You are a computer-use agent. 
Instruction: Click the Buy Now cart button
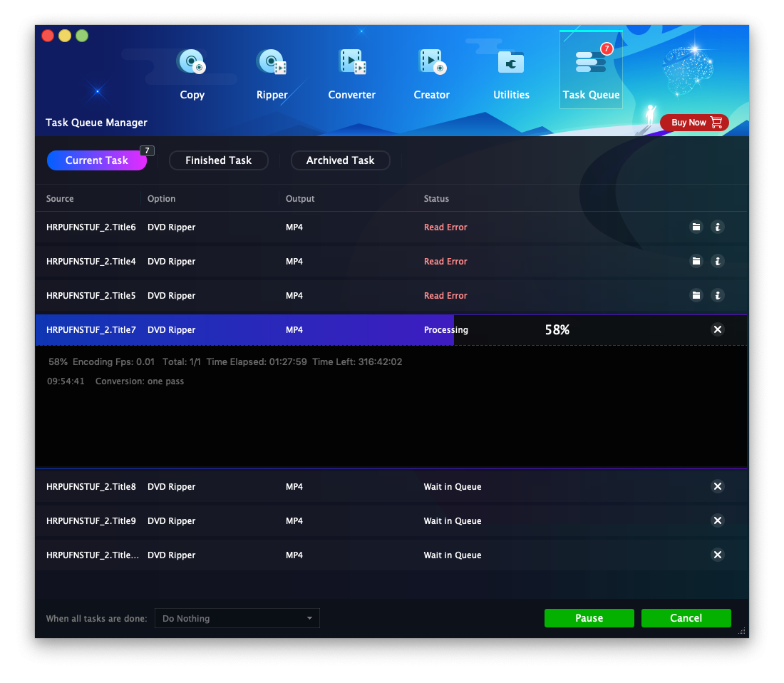tap(694, 123)
